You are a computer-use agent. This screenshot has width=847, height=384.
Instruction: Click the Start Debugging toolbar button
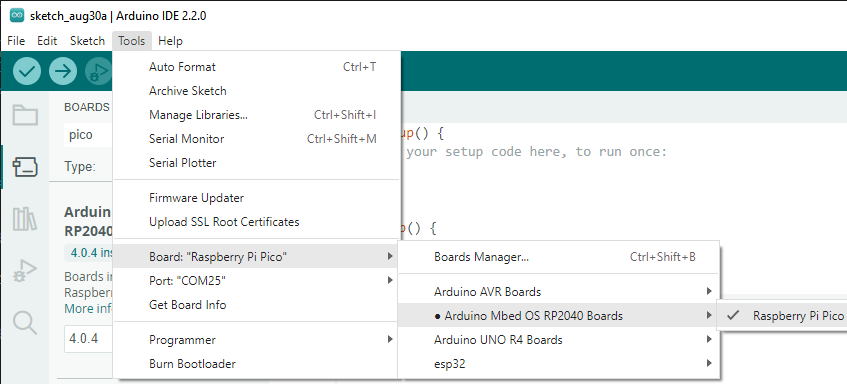[99, 71]
